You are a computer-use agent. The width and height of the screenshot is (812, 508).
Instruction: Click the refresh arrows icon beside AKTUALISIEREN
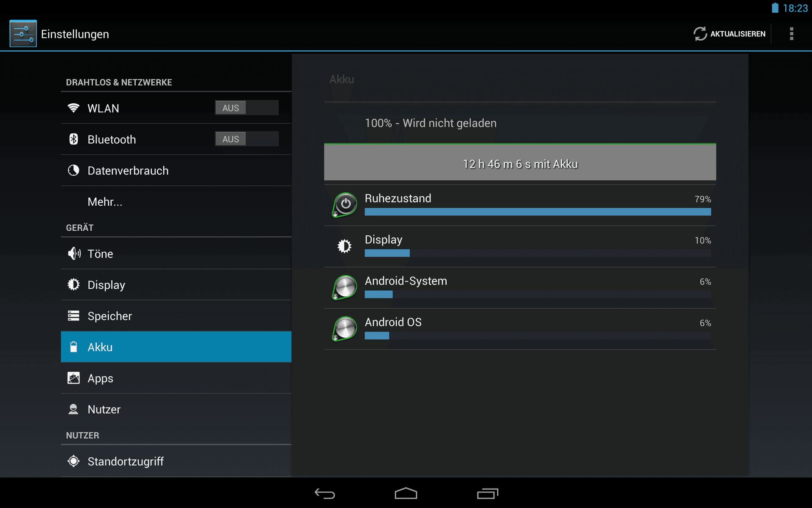point(700,34)
